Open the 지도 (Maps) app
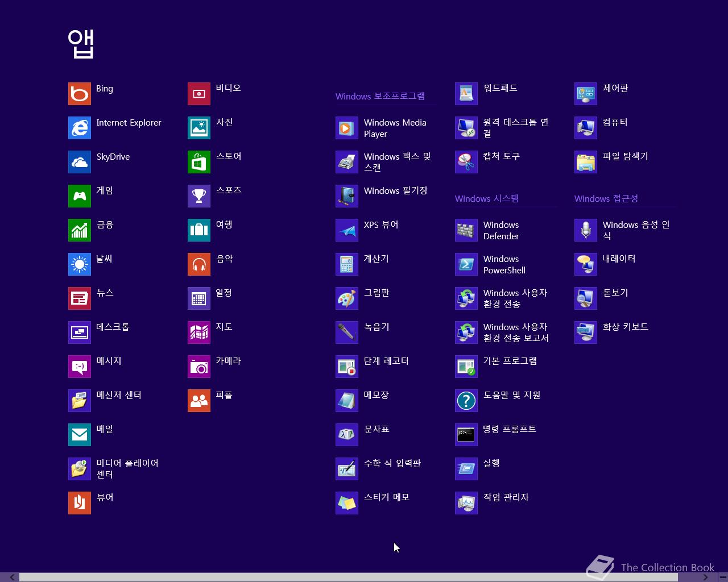Viewport: 728px width, 582px height. click(x=210, y=332)
